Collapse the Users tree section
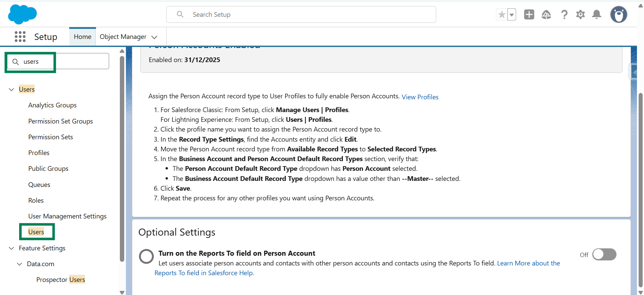The height and width of the screenshot is (295, 644). 11,89
